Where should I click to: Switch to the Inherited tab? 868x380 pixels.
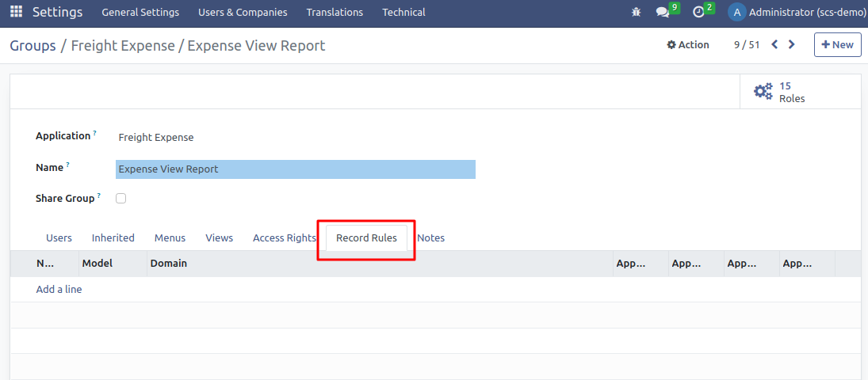tap(113, 237)
